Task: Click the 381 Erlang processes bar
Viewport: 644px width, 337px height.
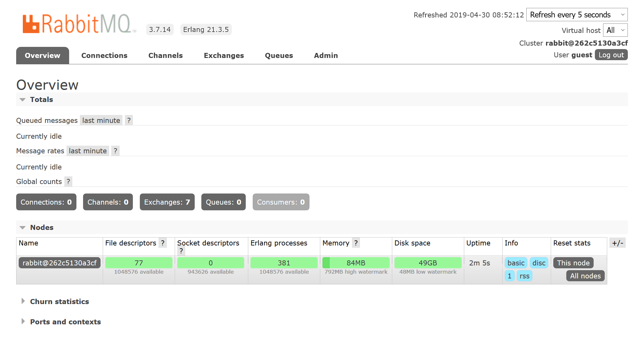Action: click(284, 263)
